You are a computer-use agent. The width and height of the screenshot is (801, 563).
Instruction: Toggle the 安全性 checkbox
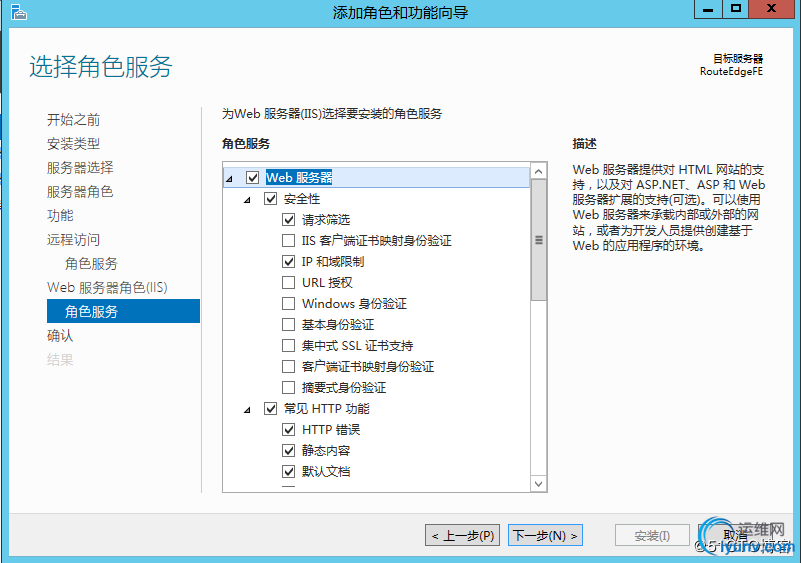270,199
